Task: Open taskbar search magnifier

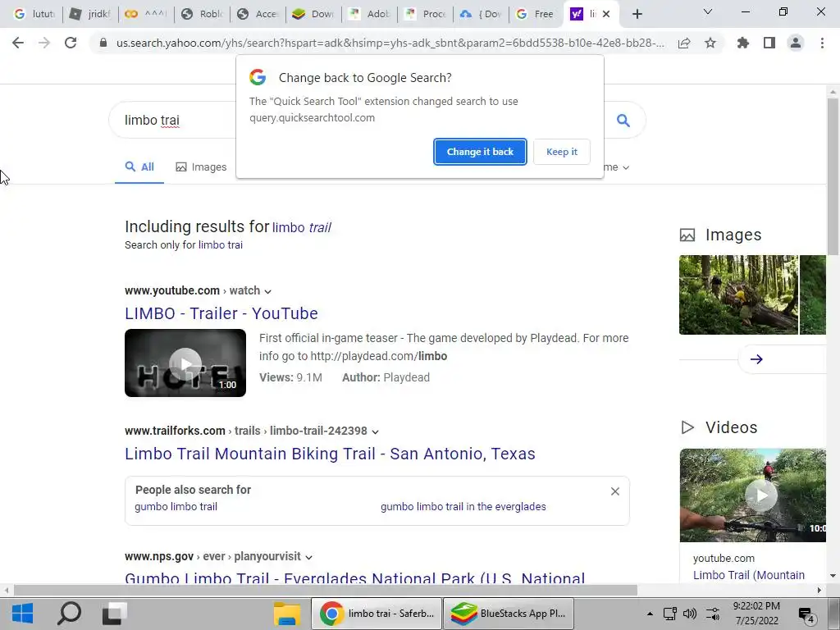Action: point(69,614)
